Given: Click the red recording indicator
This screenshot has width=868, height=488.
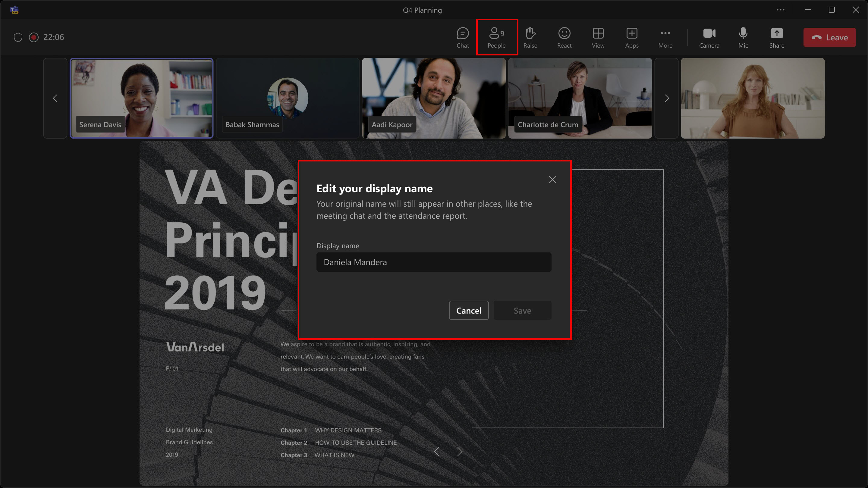Looking at the screenshot, I should [34, 37].
